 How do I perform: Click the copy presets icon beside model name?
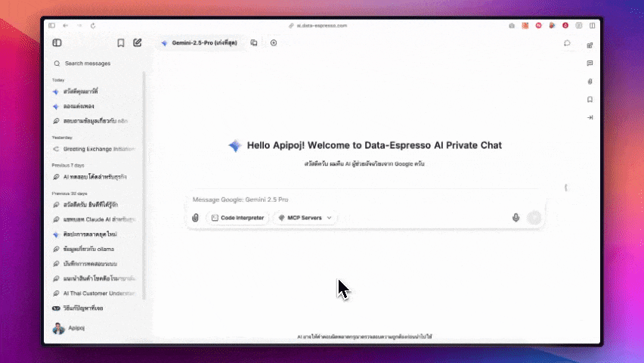coord(254,43)
